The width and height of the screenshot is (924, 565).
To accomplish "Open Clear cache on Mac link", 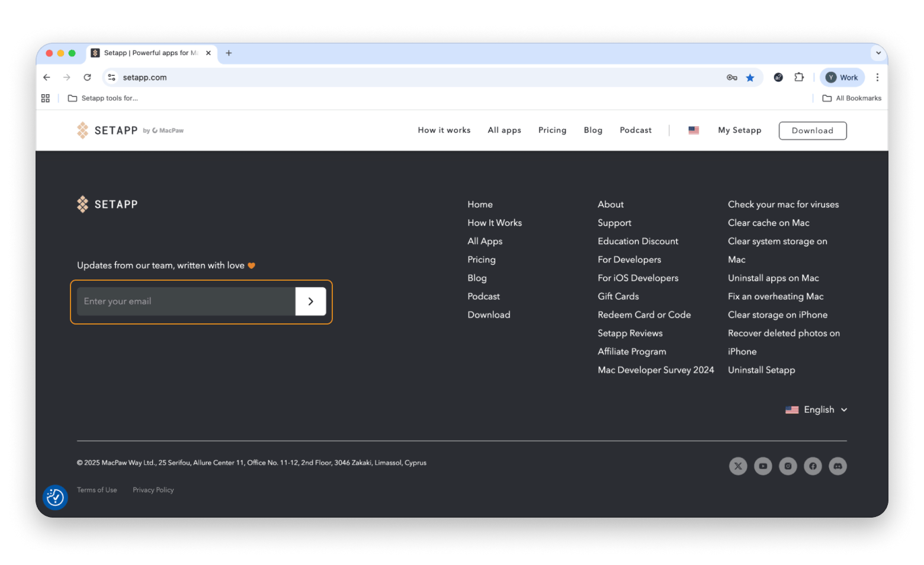I will [769, 223].
